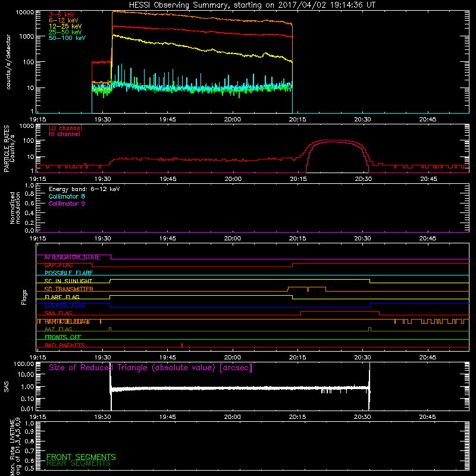This screenshot has height=476, width=476.
Task: Select the LO channel legend label
Action: [65, 128]
